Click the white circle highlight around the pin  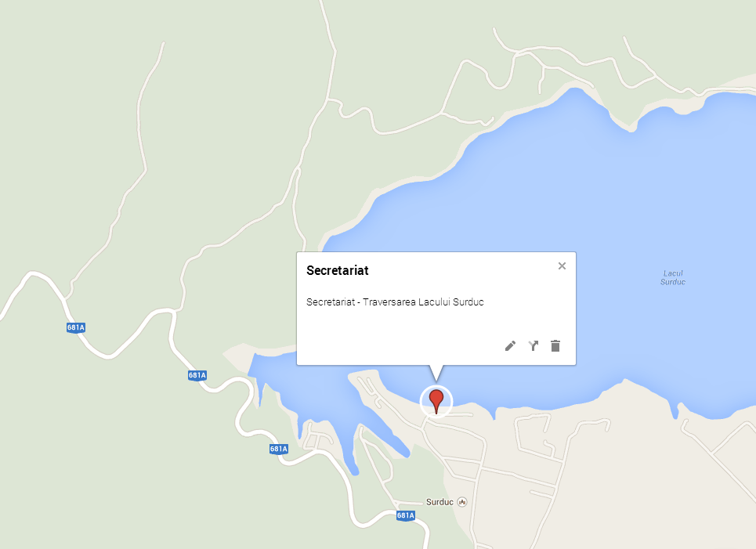[x=436, y=402]
